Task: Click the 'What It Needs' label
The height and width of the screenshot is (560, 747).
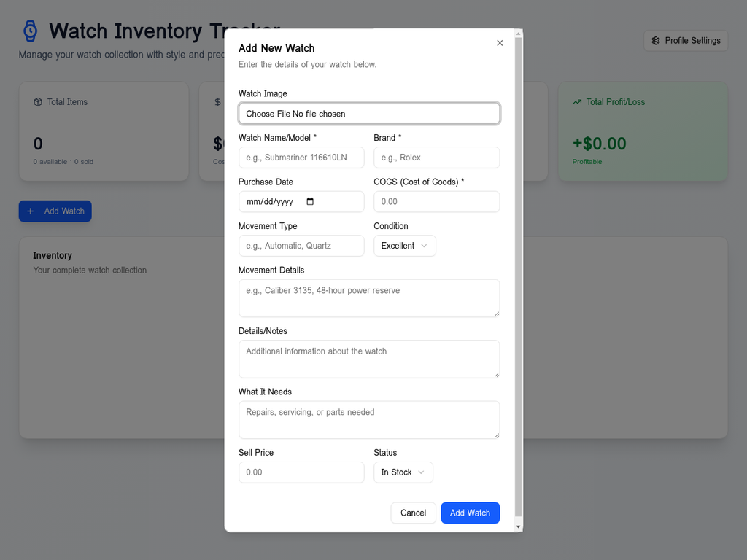Action: [265, 392]
